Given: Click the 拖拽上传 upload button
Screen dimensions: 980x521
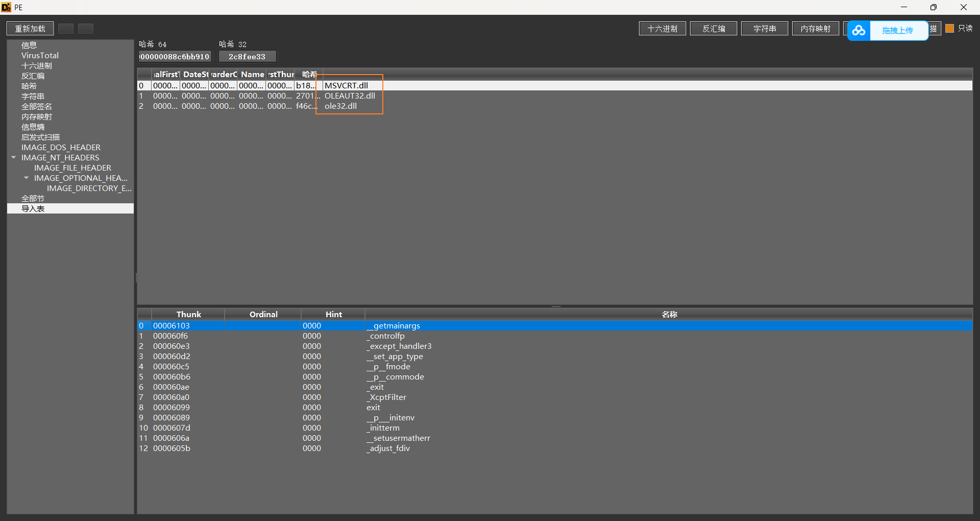Looking at the screenshot, I should pos(898,31).
